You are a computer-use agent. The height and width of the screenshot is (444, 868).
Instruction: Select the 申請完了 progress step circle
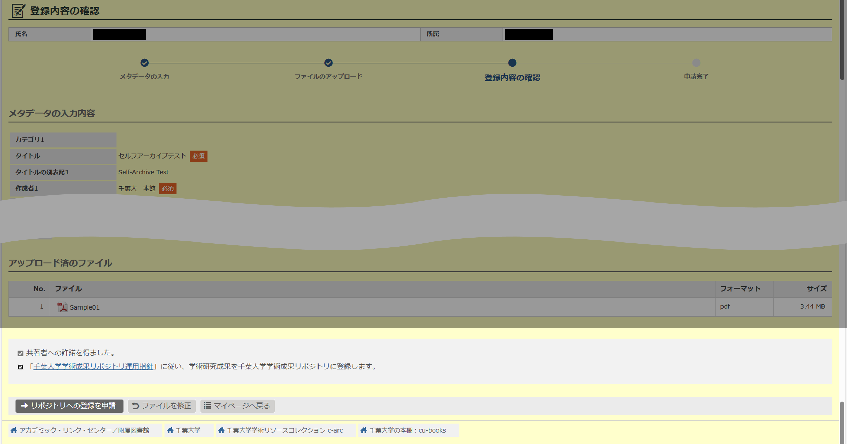point(696,63)
